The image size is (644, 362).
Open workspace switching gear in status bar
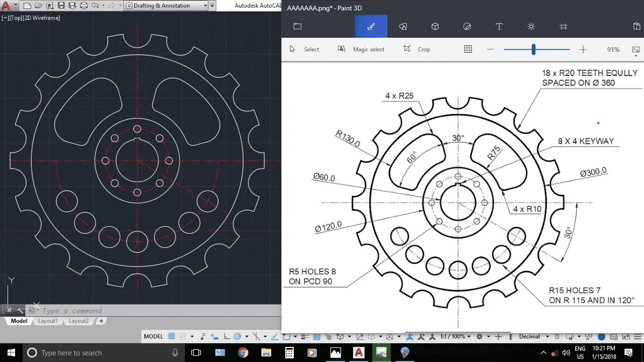[479, 336]
